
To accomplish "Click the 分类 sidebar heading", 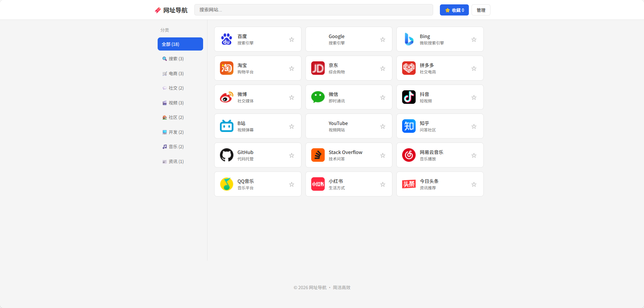I will coord(165,30).
